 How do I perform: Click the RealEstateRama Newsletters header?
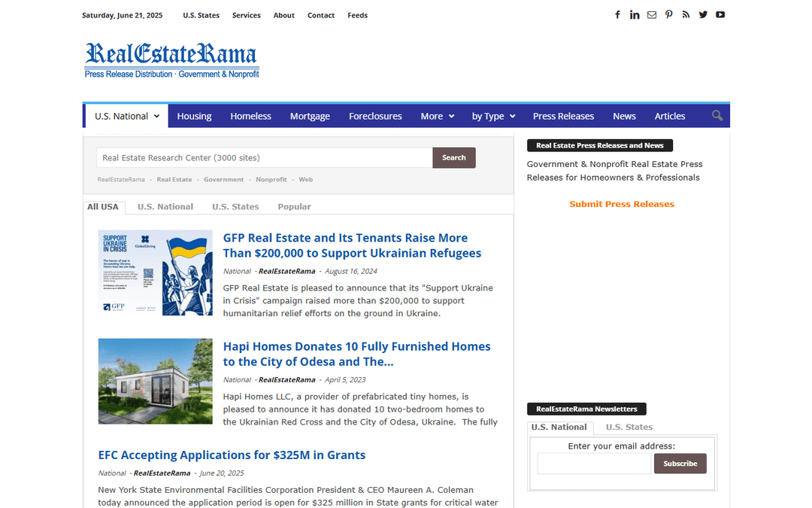pos(586,409)
